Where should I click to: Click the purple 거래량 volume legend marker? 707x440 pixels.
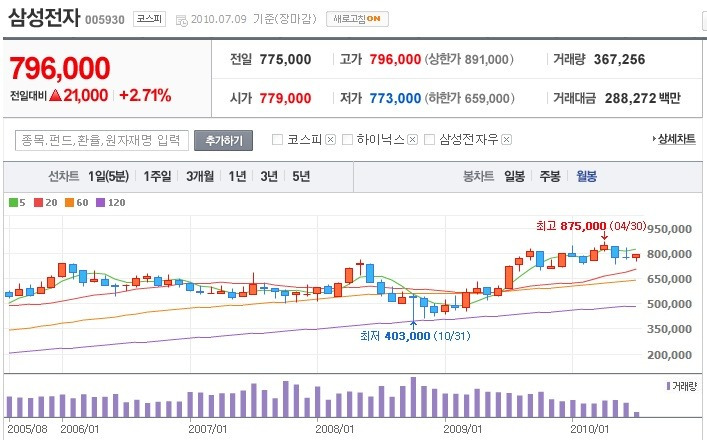coord(668,386)
